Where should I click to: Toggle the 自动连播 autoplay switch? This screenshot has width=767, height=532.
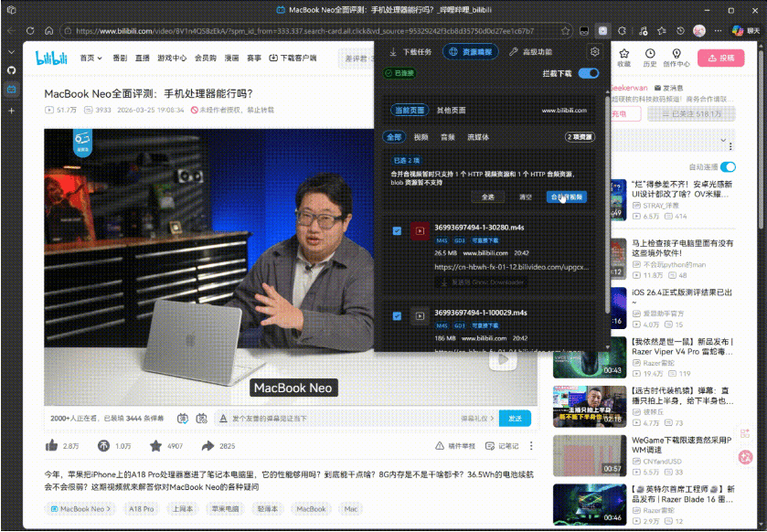click(729, 166)
